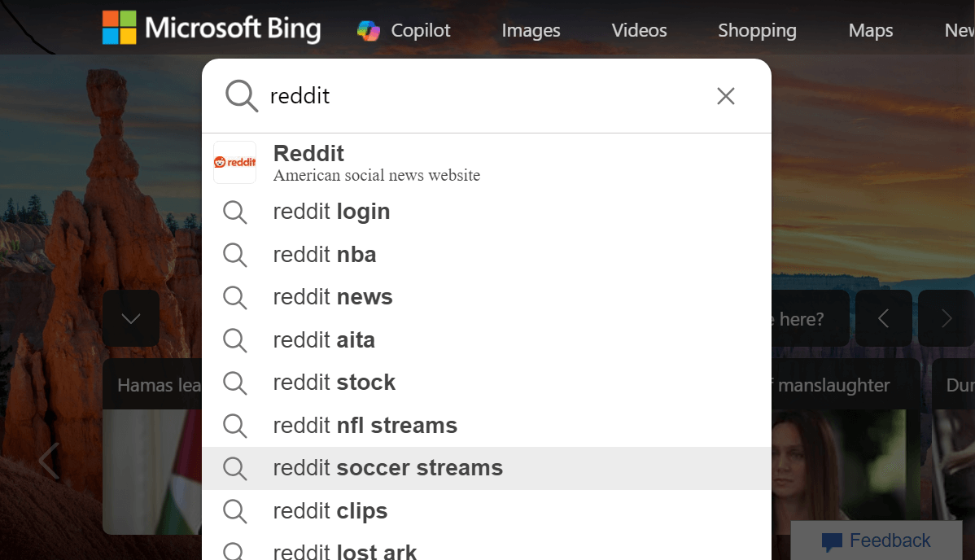Open the Images tab

(531, 30)
